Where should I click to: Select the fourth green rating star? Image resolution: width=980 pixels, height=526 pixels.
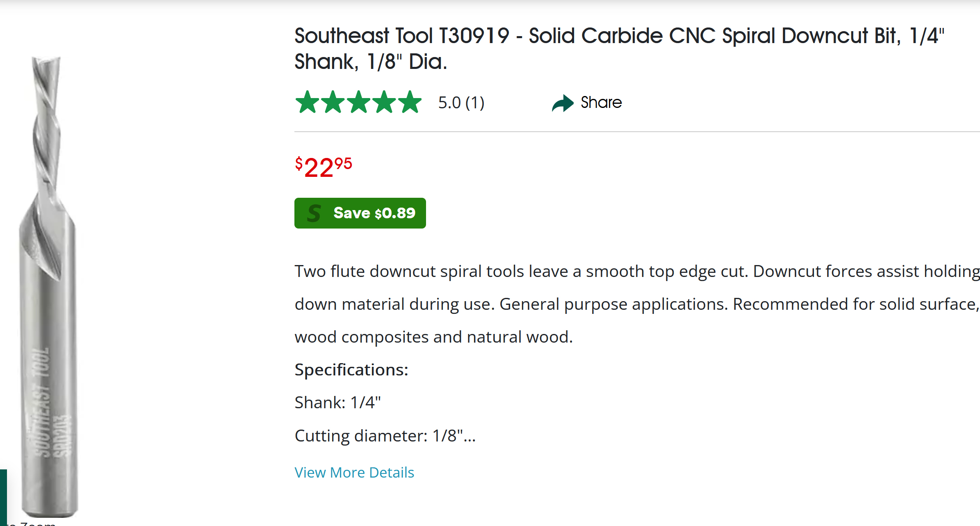coord(385,102)
